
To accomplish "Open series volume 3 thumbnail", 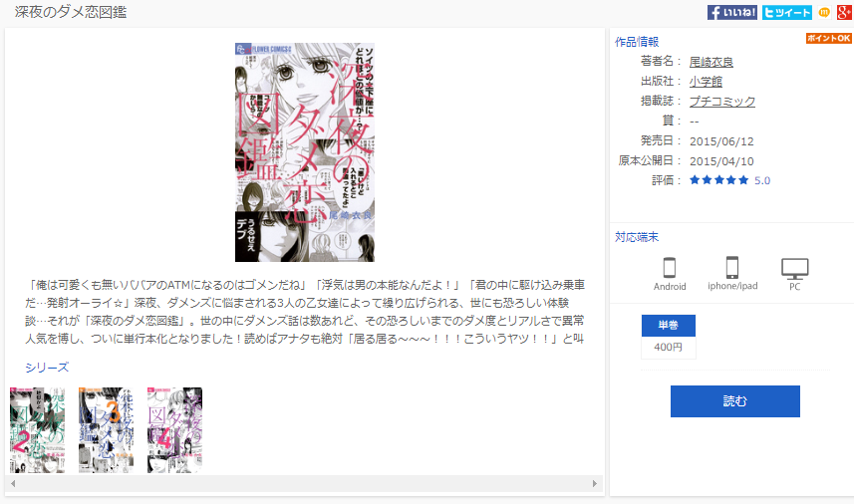I will 107,430.
